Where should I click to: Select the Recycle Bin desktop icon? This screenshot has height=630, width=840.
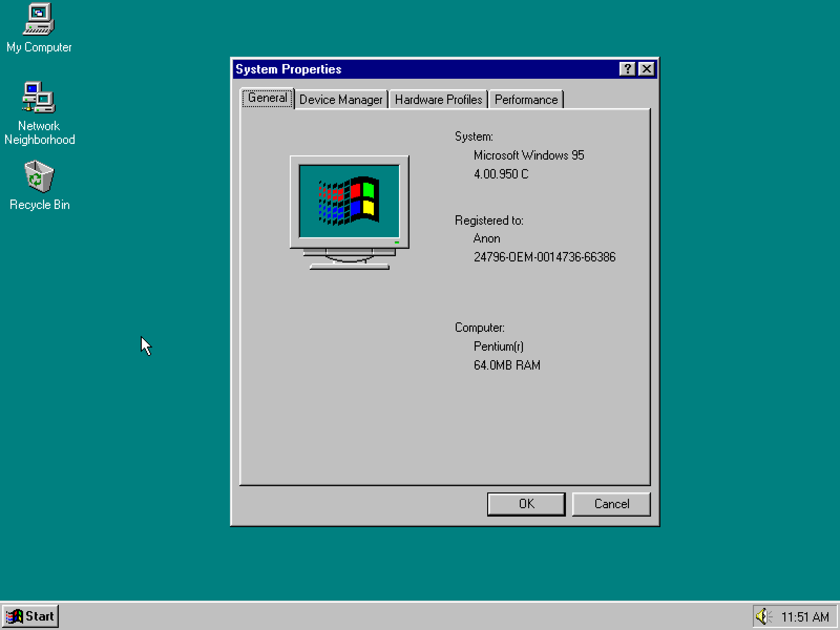click(39, 186)
